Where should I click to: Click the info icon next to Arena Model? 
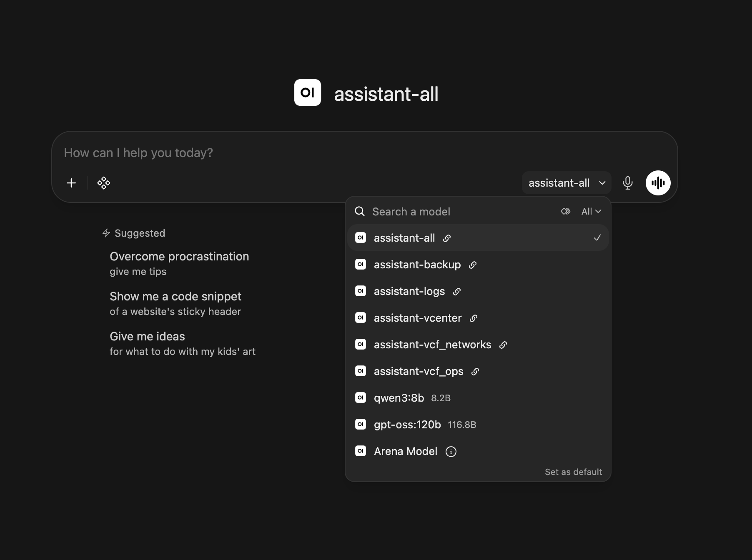pos(451,452)
